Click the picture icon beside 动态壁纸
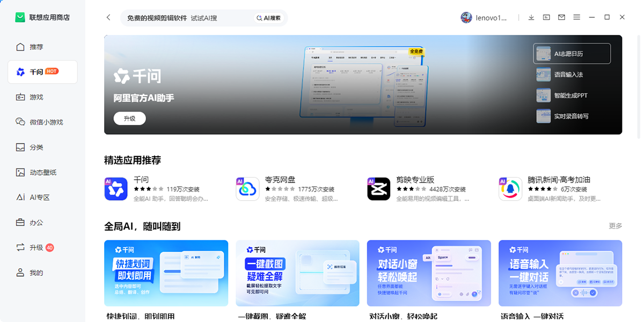The width and height of the screenshot is (644, 322). click(20, 172)
